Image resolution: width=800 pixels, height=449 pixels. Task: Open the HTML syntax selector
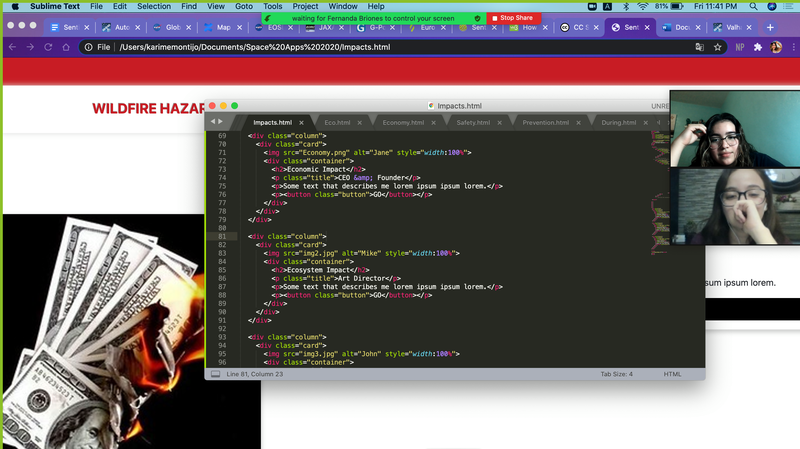coord(672,374)
